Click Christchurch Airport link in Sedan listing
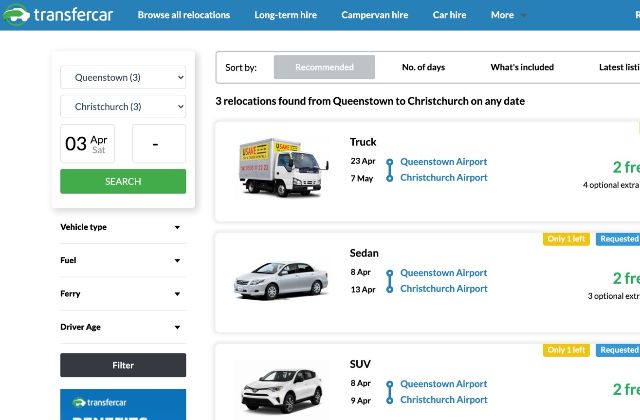The image size is (640, 420). tap(444, 289)
